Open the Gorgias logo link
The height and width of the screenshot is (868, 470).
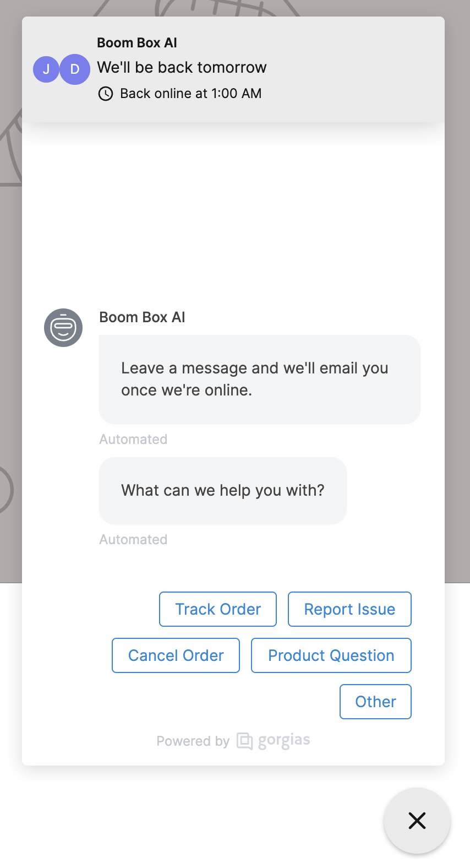(x=244, y=741)
